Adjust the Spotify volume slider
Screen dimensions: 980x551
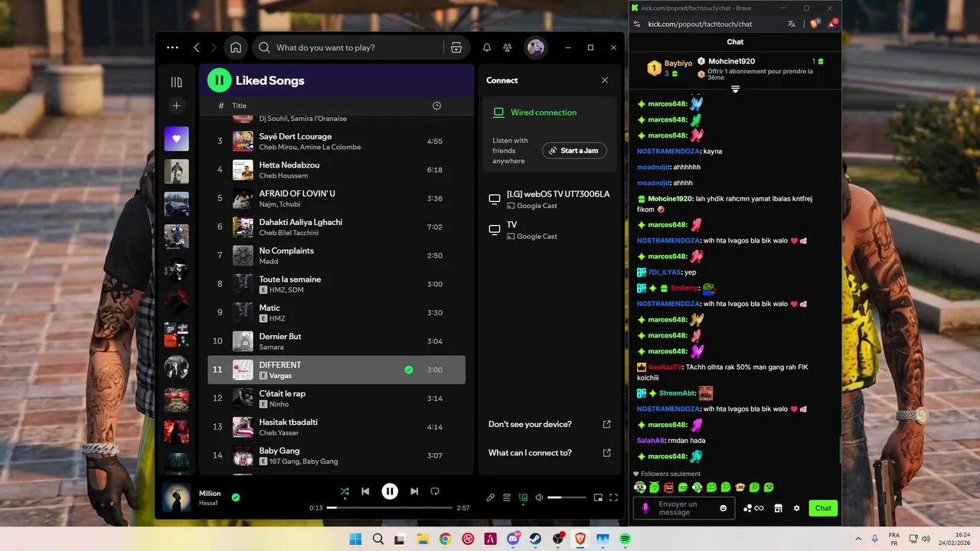click(x=566, y=497)
